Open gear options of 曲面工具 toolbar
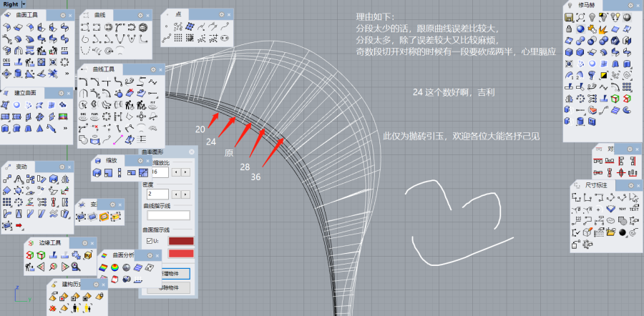This screenshot has height=316, width=644. point(62,14)
